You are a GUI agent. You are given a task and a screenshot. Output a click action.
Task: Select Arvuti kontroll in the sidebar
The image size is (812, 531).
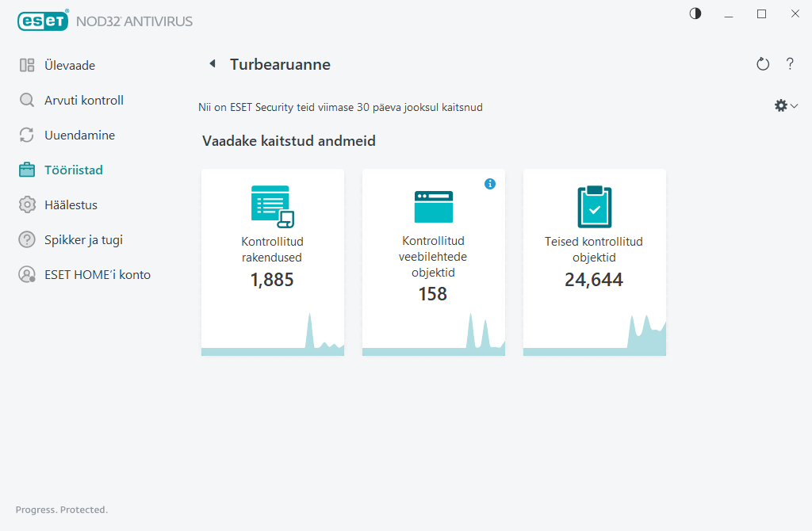(x=84, y=101)
